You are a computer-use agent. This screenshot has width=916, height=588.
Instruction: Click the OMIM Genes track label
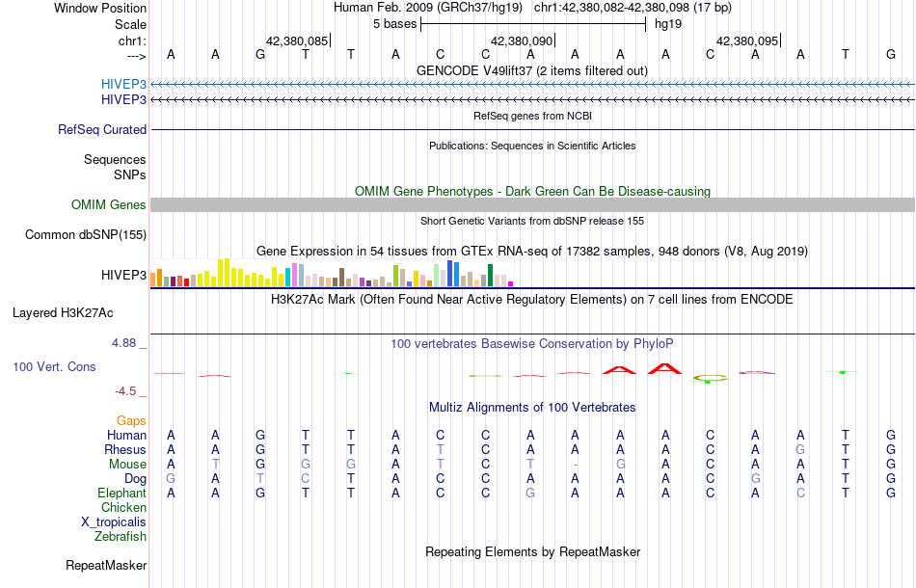click(108, 205)
